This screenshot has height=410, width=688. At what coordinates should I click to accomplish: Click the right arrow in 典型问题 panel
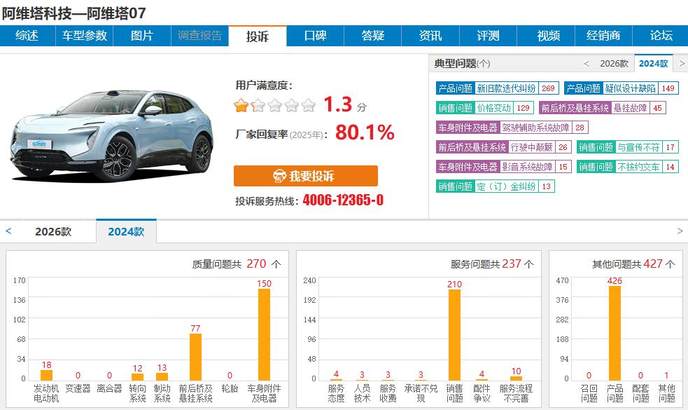coord(679,63)
